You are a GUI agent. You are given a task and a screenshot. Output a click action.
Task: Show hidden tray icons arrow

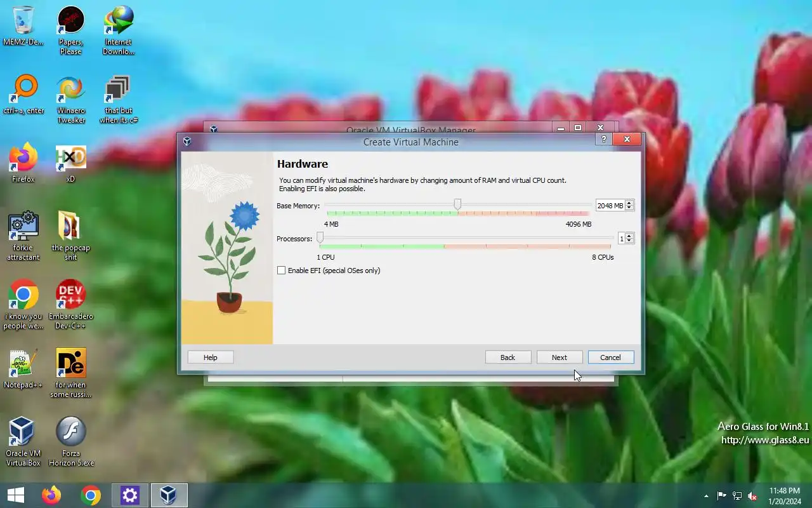pyautogui.click(x=706, y=496)
